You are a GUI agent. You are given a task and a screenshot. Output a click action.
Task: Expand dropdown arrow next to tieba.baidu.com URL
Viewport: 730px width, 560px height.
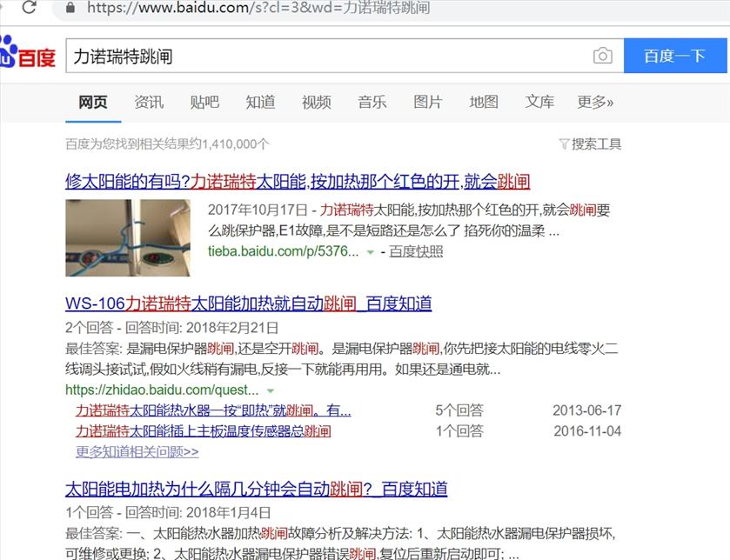pyautogui.click(x=371, y=252)
